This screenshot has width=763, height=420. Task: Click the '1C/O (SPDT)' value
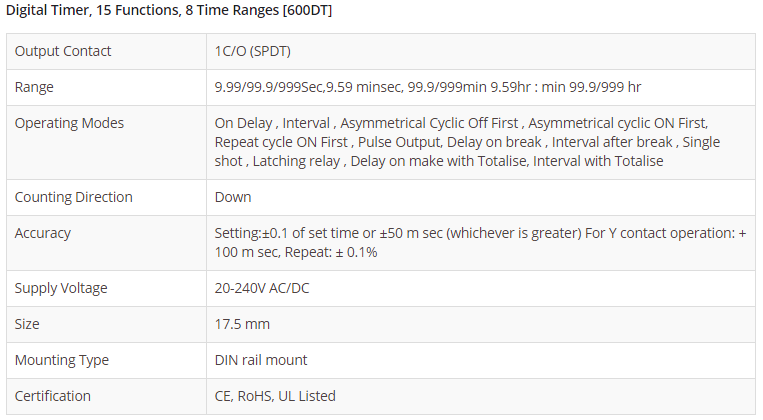[x=252, y=51]
